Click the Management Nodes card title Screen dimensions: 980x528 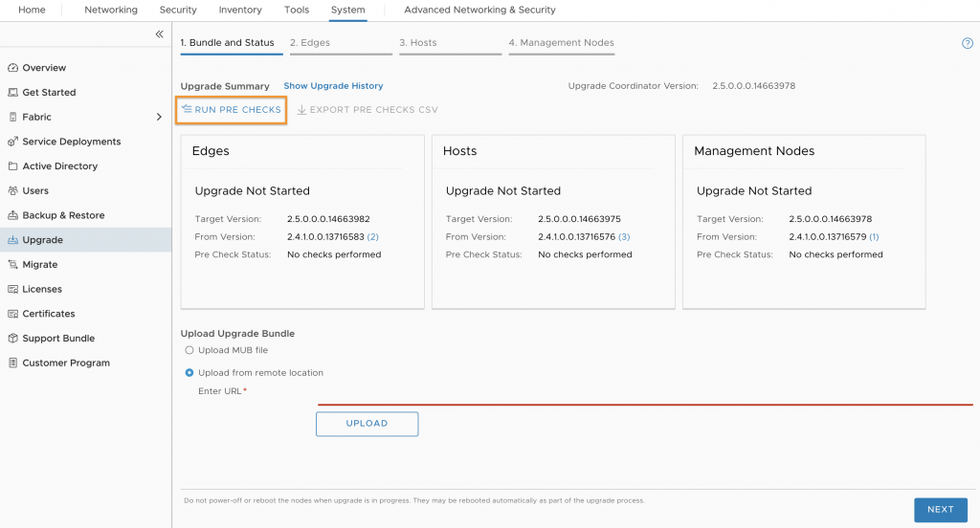coord(754,151)
